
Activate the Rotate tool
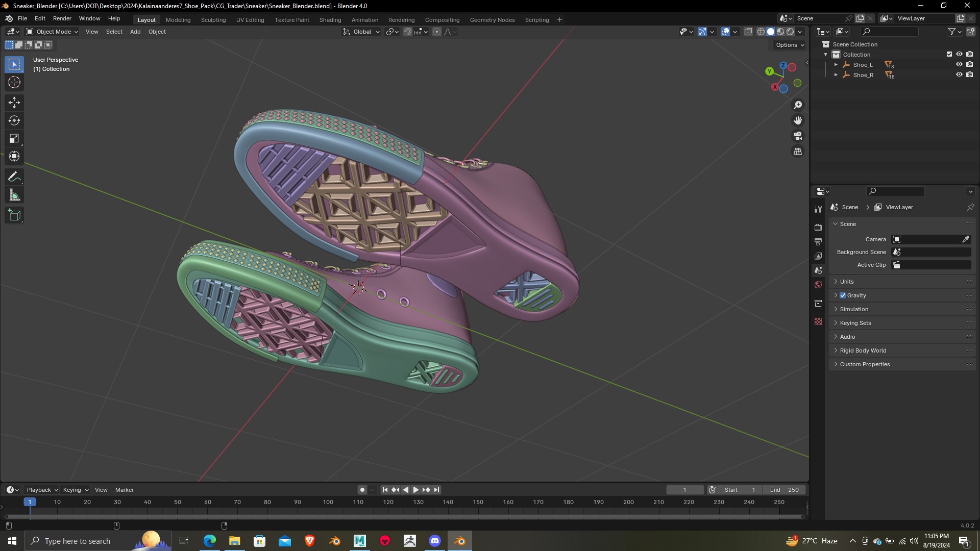tap(14, 120)
